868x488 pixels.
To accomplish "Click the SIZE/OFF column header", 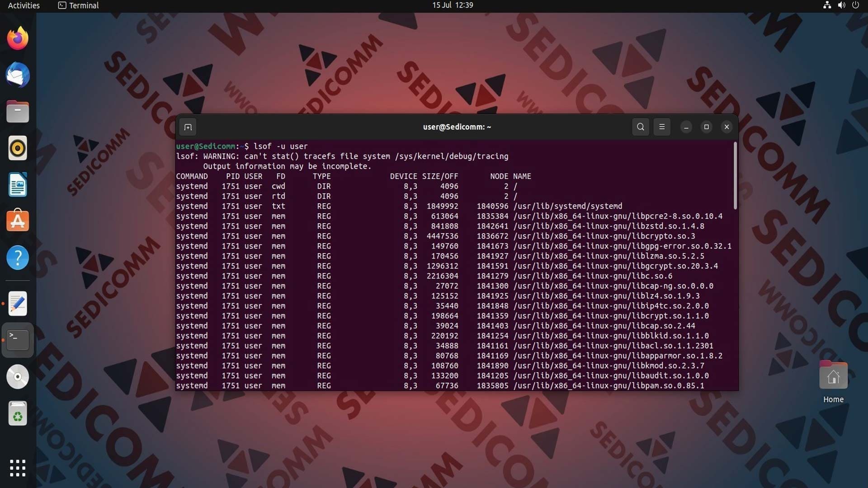I will point(440,176).
